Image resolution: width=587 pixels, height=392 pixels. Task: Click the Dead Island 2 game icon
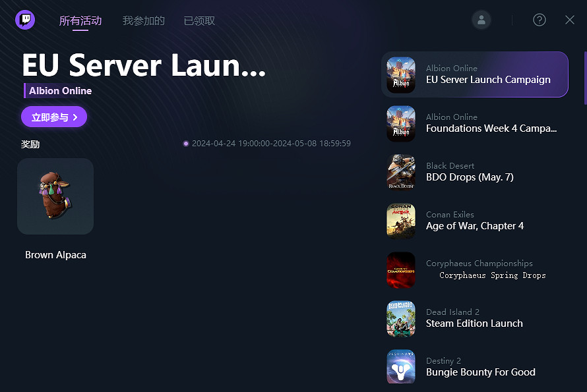401,318
